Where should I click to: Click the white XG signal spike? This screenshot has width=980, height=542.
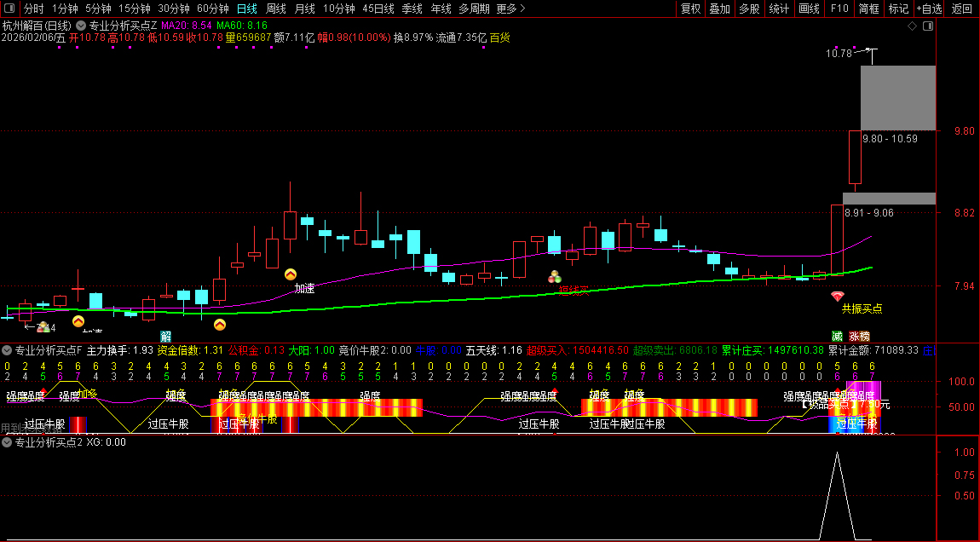(x=838, y=494)
